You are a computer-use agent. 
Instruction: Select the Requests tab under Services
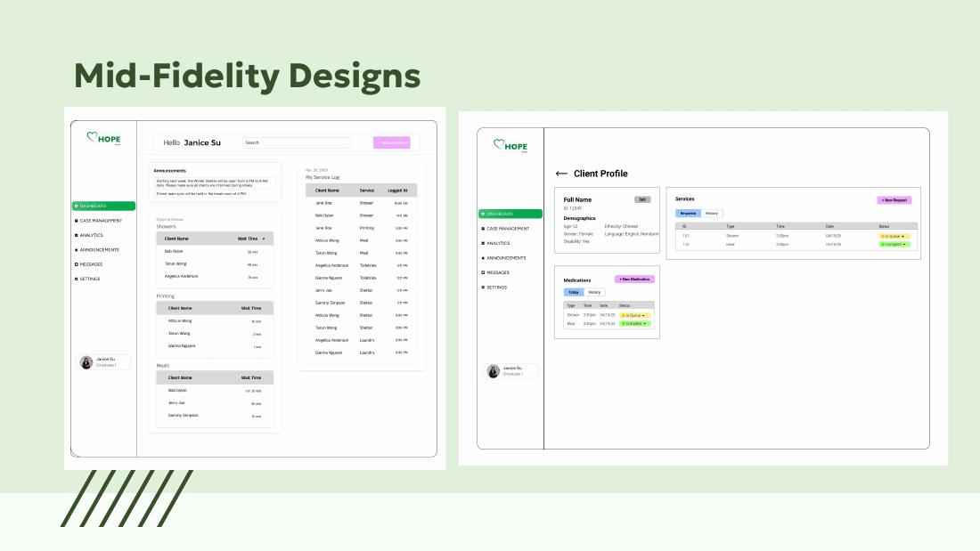click(x=688, y=213)
